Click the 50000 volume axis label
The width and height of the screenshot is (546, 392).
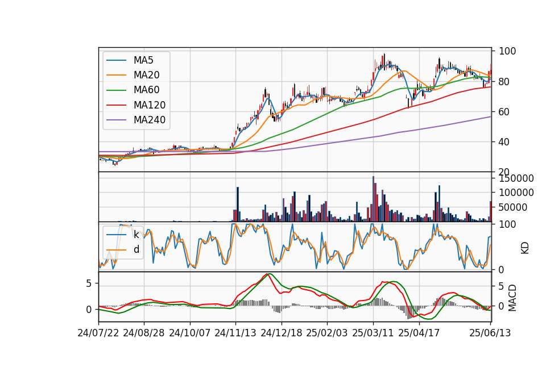tap(513, 207)
